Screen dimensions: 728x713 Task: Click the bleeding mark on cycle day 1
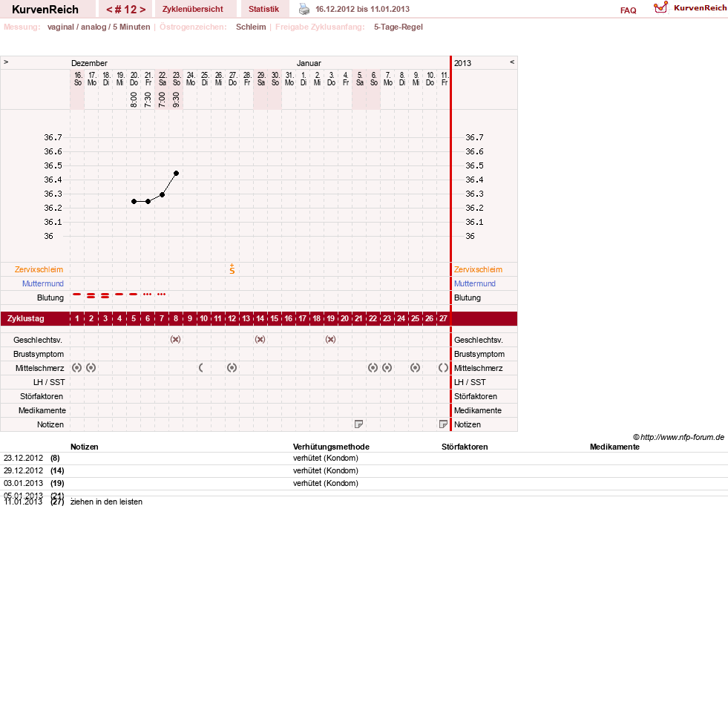77,295
